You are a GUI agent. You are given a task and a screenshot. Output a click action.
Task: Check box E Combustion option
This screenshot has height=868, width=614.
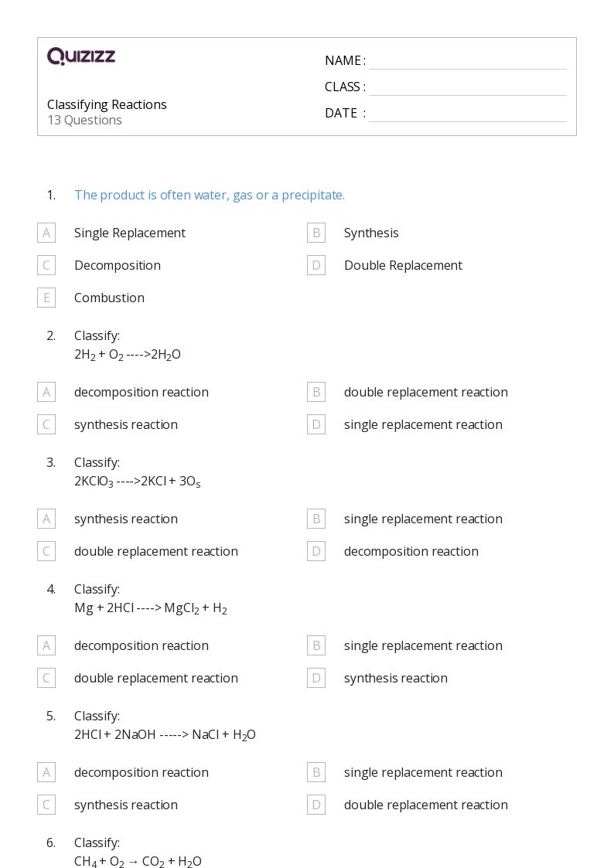tap(46, 298)
